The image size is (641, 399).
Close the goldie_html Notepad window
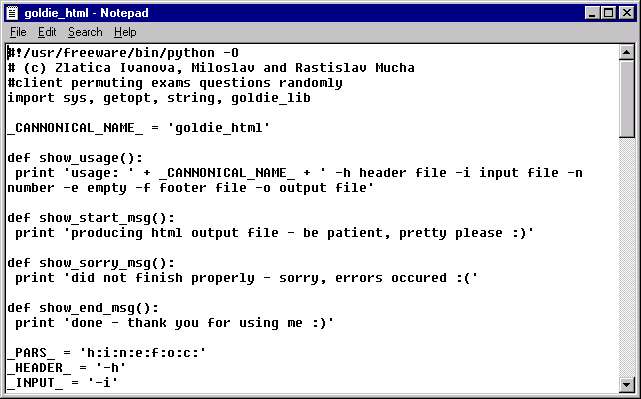(626, 13)
